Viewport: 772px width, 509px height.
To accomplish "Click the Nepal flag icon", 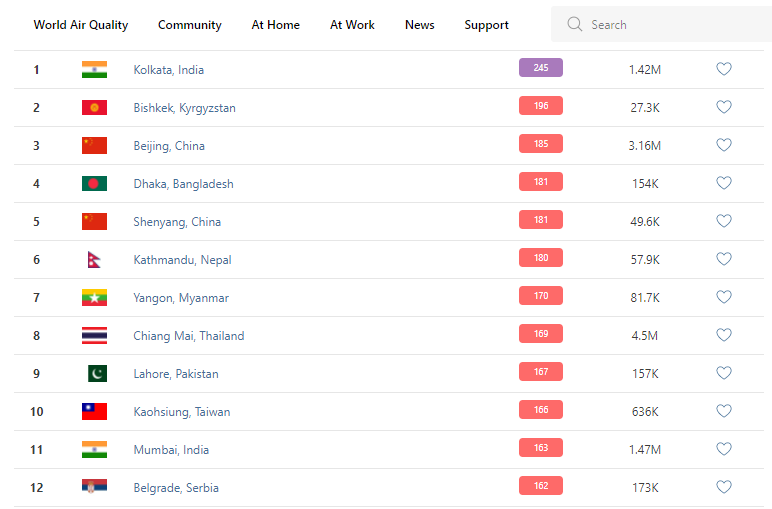I will pyautogui.click(x=94, y=260).
